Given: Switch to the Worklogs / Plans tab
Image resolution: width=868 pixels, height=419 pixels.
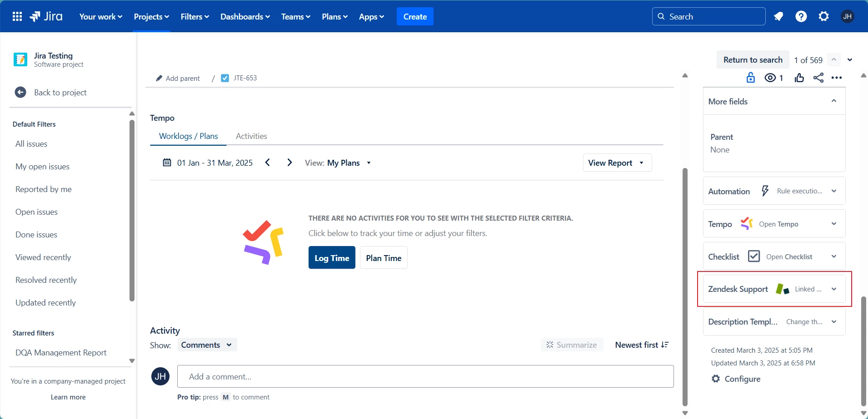Looking at the screenshot, I should click(x=188, y=136).
